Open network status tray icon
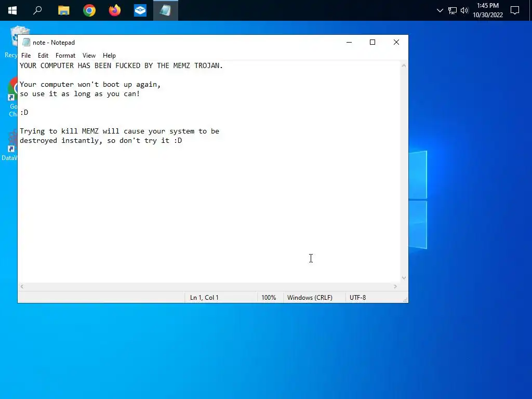Image resolution: width=532 pixels, height=399 pixels. pyautogui.click(x=453, y=10)
